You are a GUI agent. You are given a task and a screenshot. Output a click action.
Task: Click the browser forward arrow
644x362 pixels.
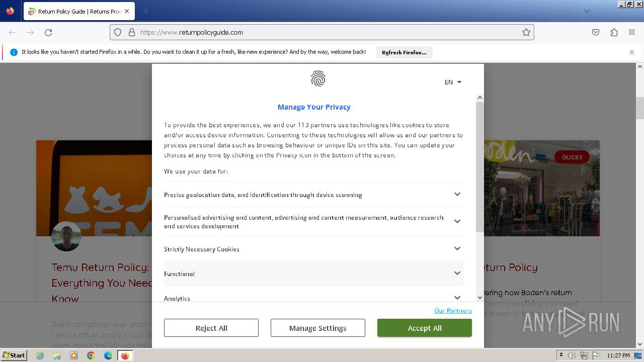30,32
